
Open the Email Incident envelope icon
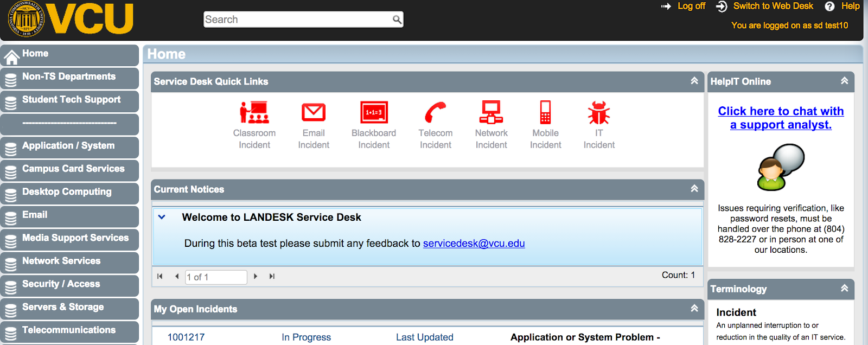click(x=314, y=112)
